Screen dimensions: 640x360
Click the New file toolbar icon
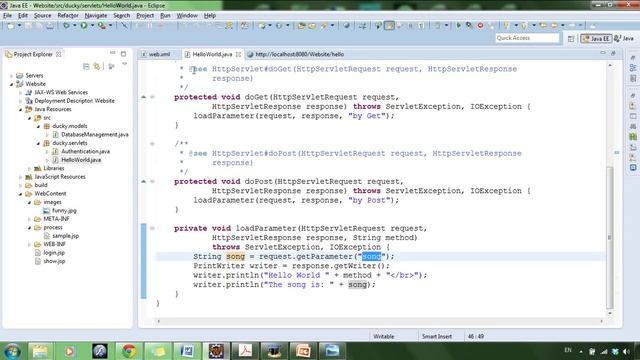[11, 26]
